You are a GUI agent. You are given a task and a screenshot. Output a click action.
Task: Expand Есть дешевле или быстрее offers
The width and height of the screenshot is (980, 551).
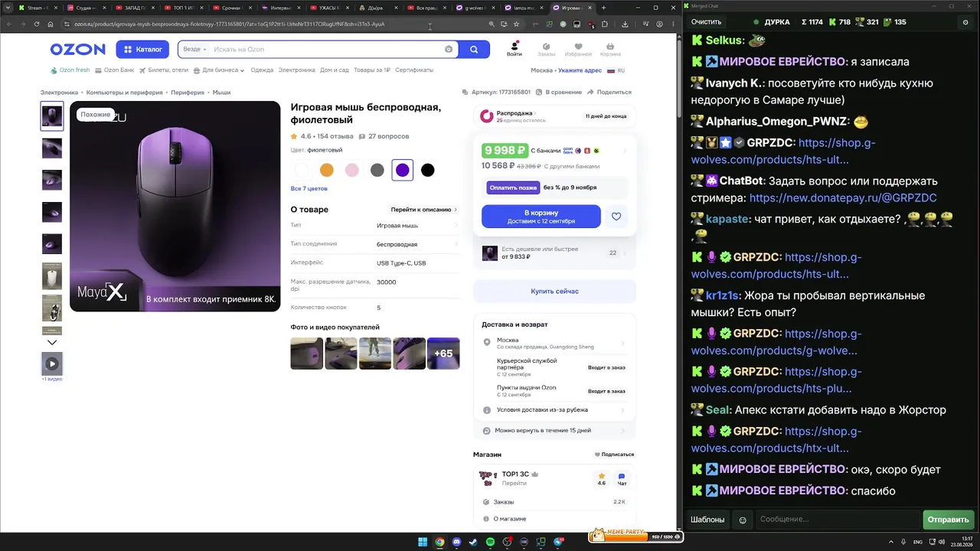pos(554,253)
